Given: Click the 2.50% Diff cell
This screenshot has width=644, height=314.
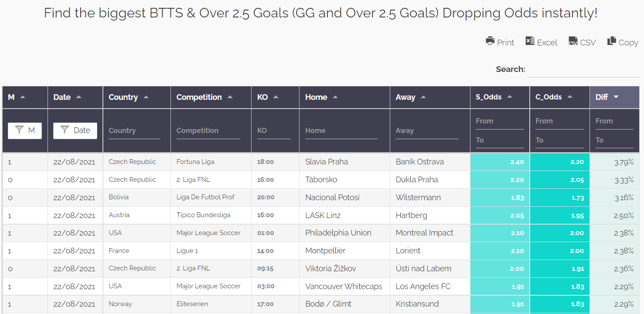Looking at the screenshot, I should coord(615,215).
